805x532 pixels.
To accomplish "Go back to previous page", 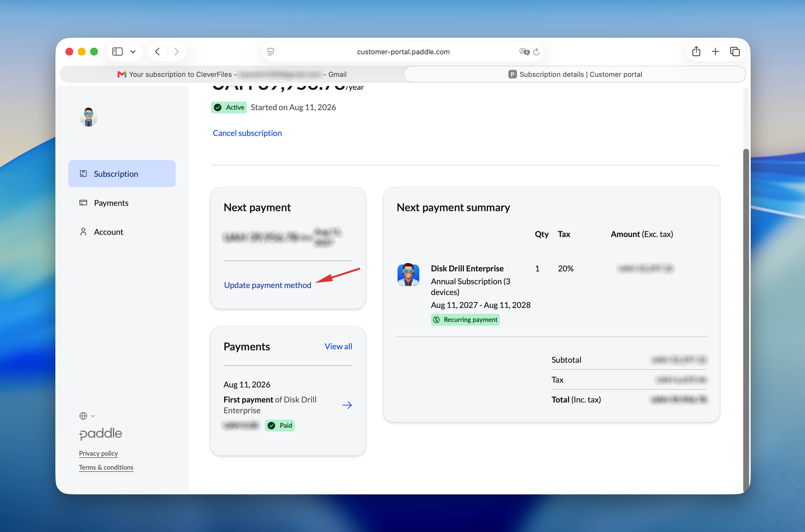I will click(157, 52).
